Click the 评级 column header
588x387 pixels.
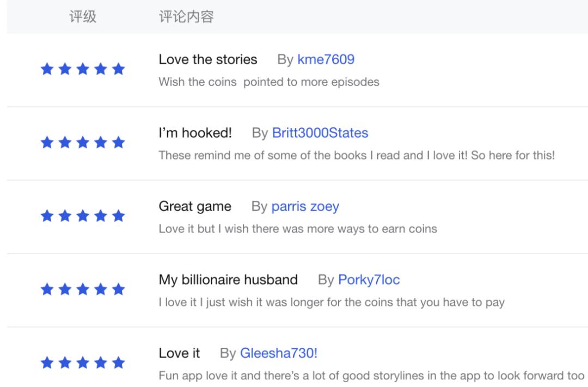pos(83,17)
